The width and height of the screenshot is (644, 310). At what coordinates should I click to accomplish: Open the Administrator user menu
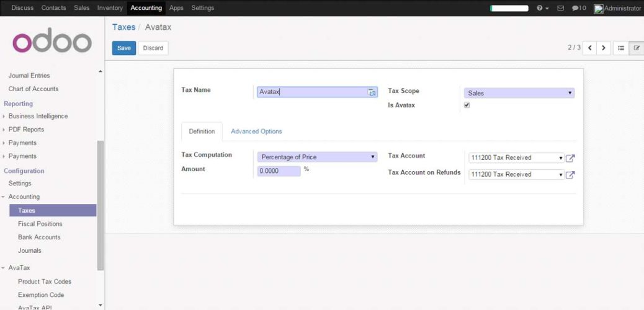click(x=618, y=8)
